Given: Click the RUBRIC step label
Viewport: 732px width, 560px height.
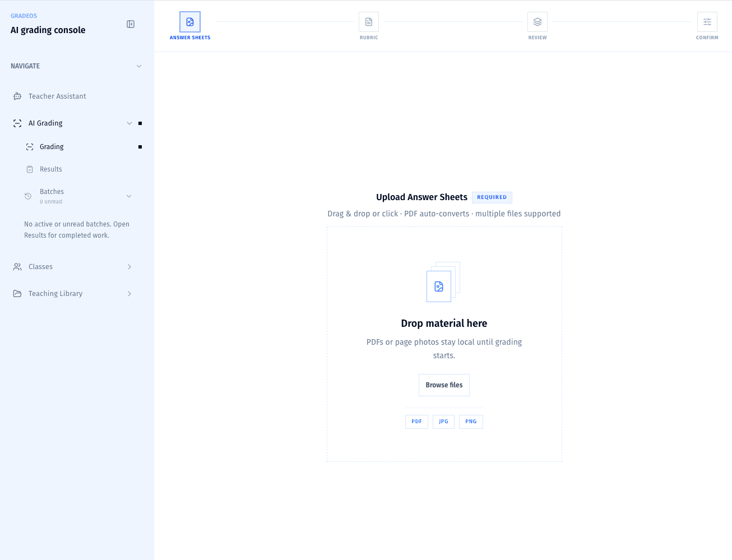Looking at the screenshot, I should pyautogui.click(x=369, y=38).
